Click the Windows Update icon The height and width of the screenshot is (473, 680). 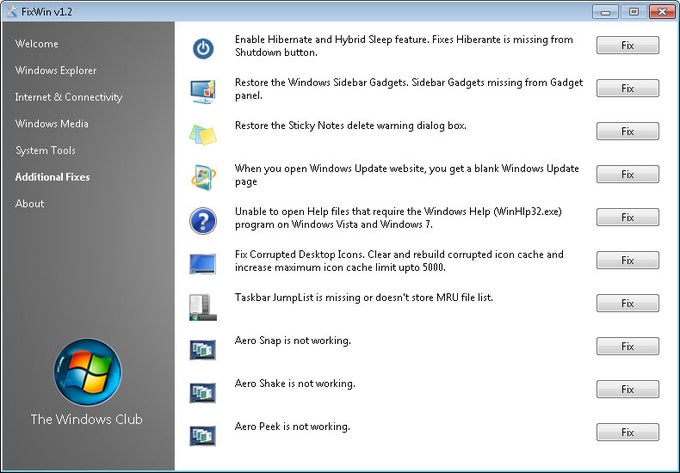pos(203,177)
